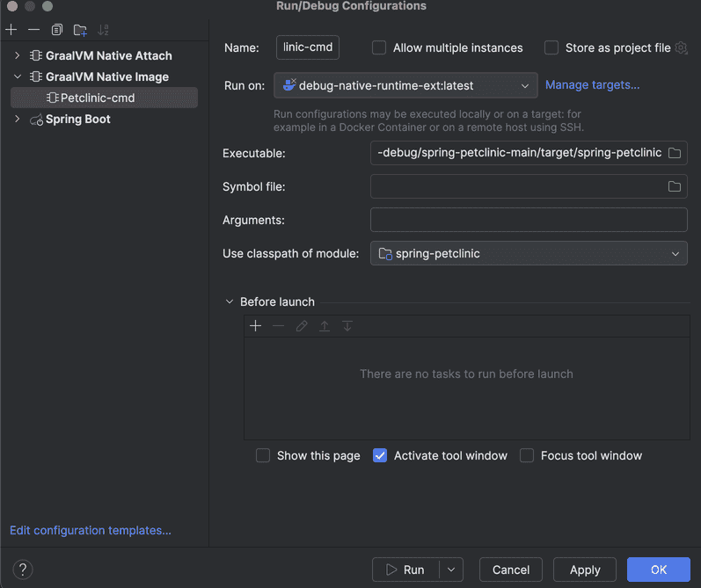Select the Spring Boot tree label
Viewport: 701px width, 588px height.
click(x=77, y=120)
